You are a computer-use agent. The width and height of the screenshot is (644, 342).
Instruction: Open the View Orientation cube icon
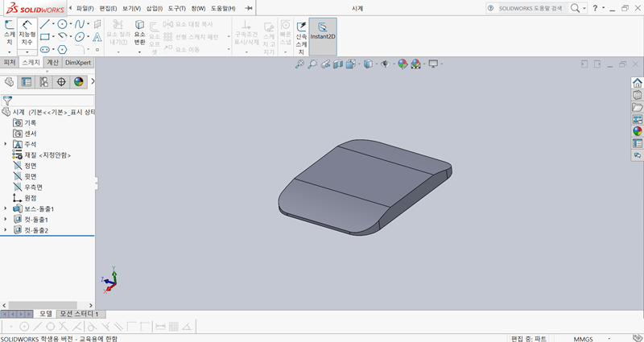[x=350, y=64]
